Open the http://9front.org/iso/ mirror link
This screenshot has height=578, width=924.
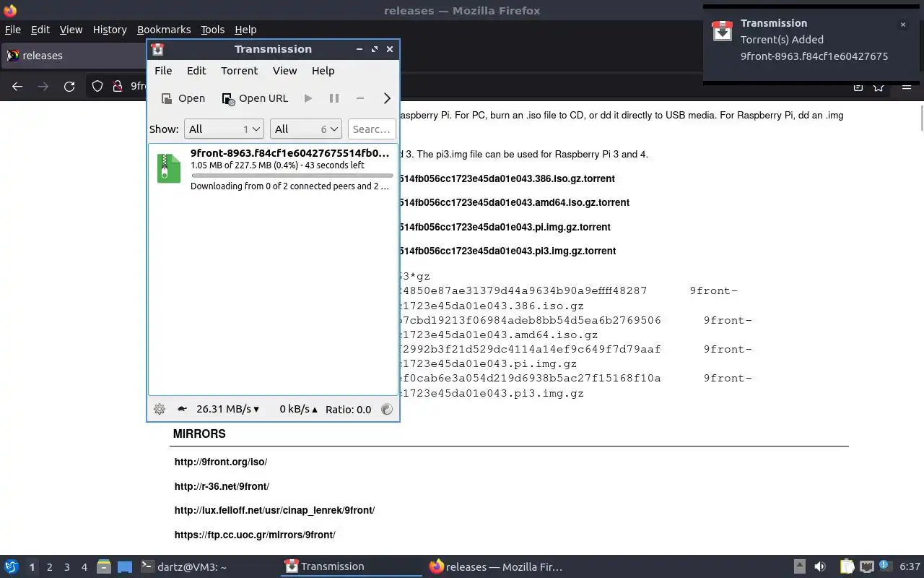(x=221, y=462)
